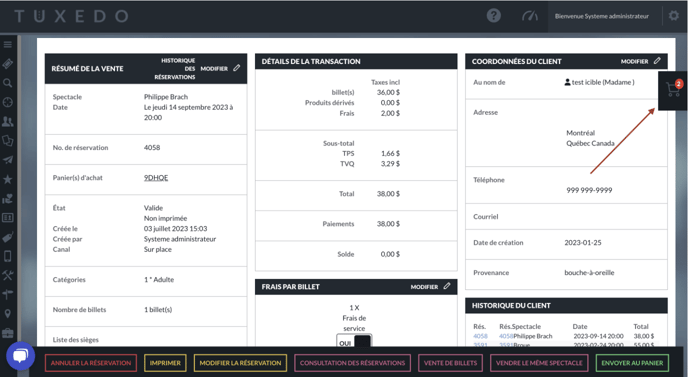Expand the hamburger menu in sidebar
The width and height of the screenshot is (688, 377).
pyautogui.click(x=7, y=44)
